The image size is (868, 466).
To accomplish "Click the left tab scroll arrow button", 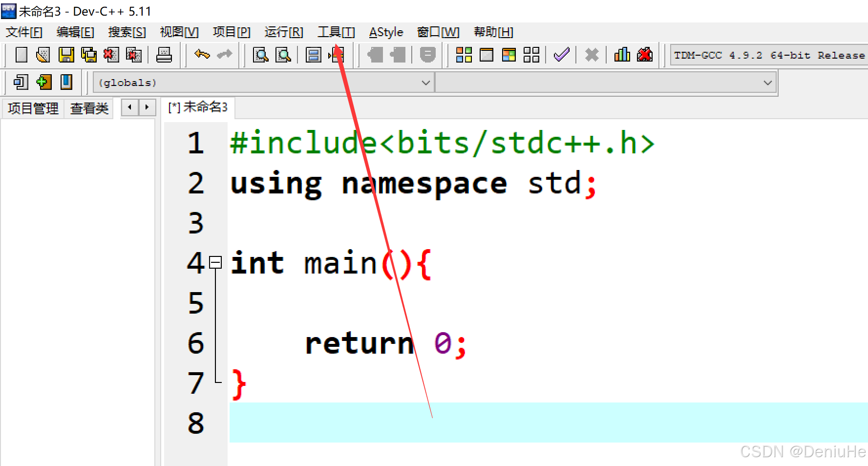I will coord(129,107).
